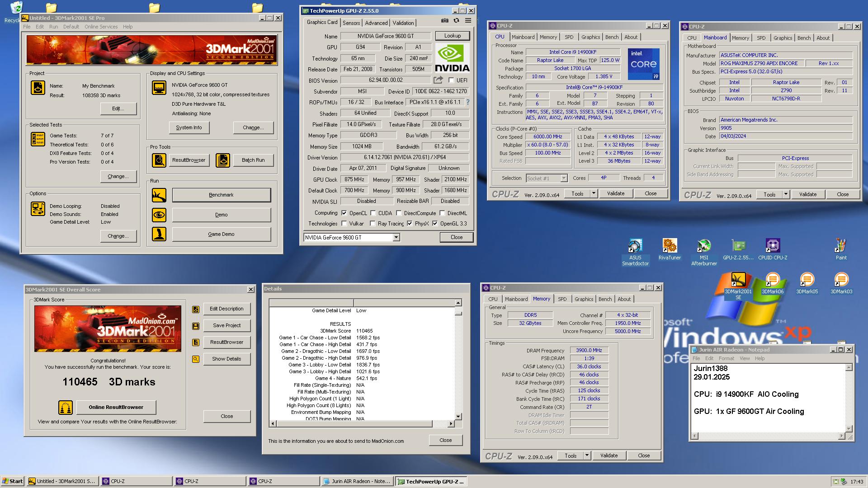Toggle the Vulkan checkbox
This screenshot has height=488, width=868.
point(344,224)
